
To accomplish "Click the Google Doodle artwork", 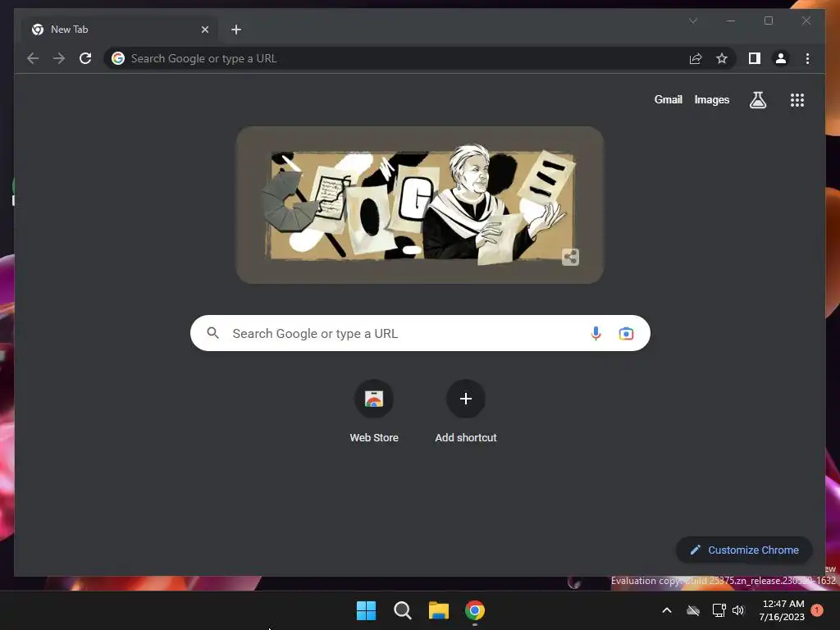I will (x=419, y=205).
